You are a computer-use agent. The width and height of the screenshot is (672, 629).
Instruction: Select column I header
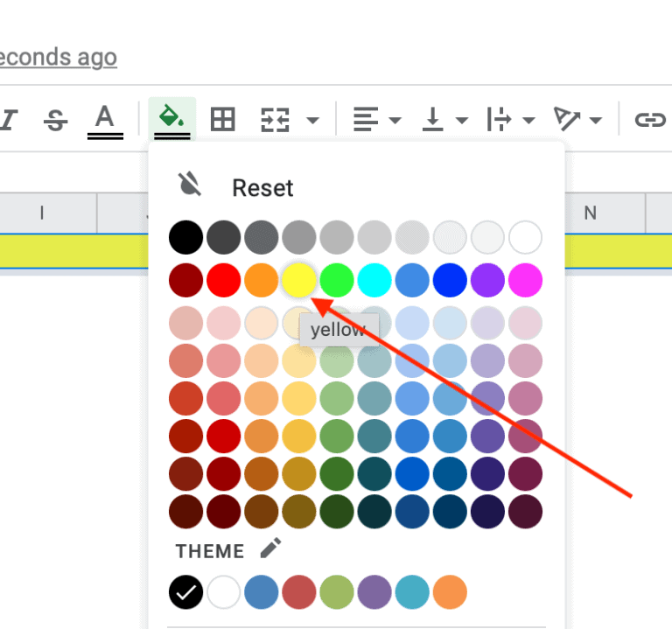(48, 213)
